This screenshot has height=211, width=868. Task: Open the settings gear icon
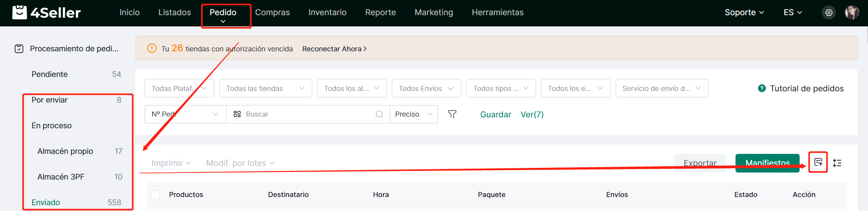click(x=829, y=12)
